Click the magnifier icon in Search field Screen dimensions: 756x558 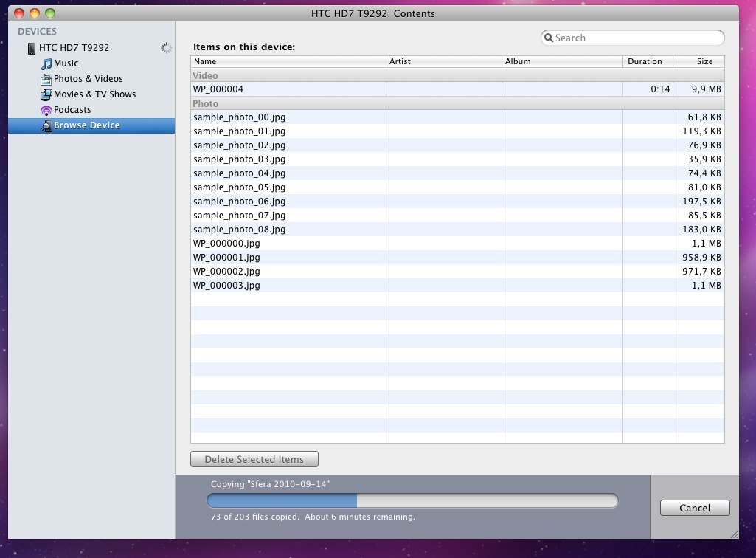(x=549, y=38)
